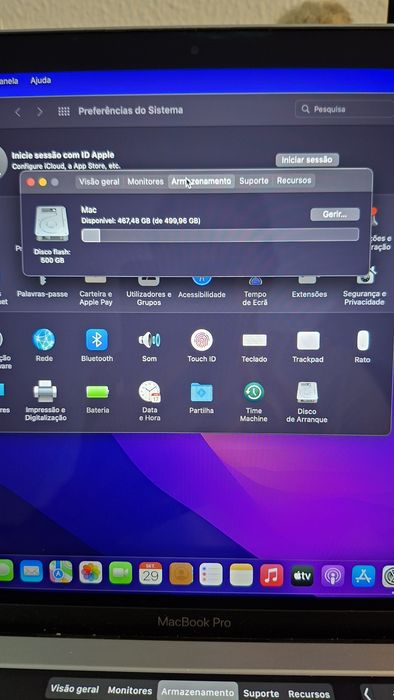Switch to the Suporte tab
The width and height of the screenshot is (394, 700).
coord(254,181)
